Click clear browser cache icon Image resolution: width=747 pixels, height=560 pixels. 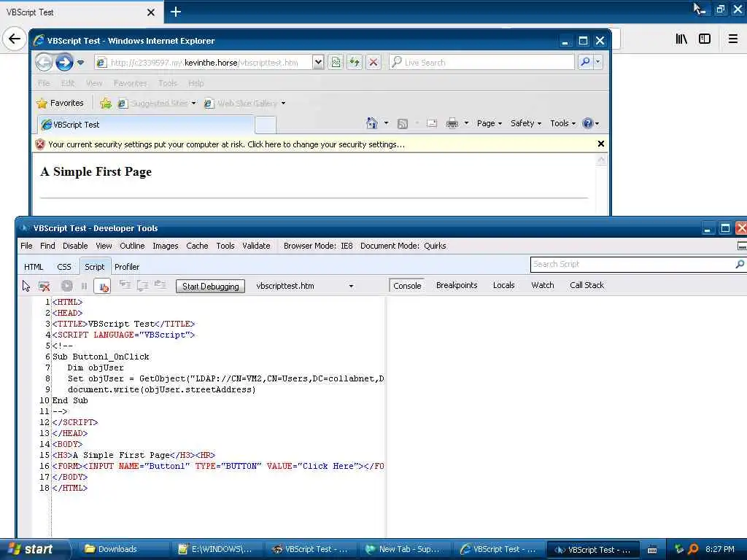tap(44, 286)
